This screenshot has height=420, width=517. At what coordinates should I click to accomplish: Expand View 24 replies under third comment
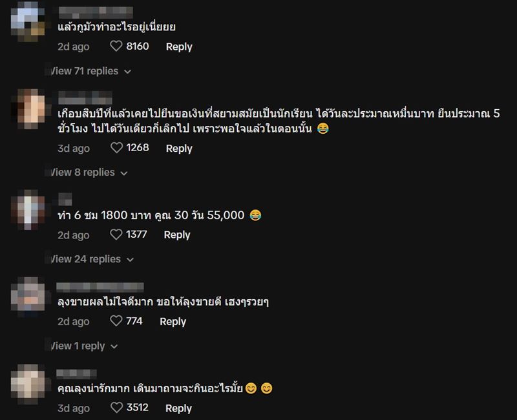79,258
